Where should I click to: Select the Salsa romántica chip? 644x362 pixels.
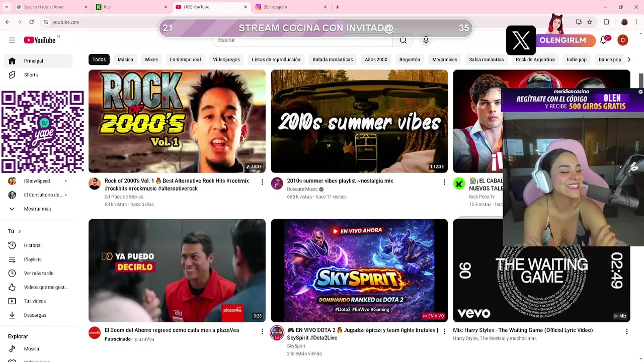pyautogui.click(x=487, y=59)
